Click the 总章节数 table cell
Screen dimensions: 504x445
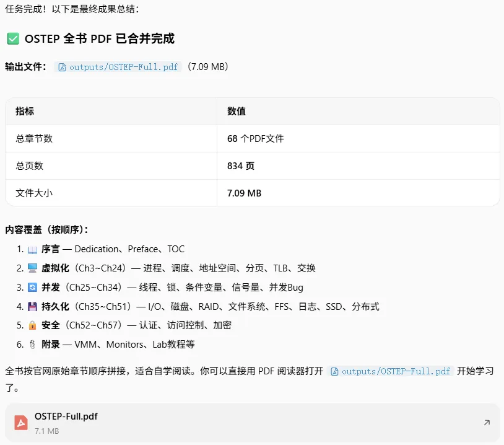[111, 138]
